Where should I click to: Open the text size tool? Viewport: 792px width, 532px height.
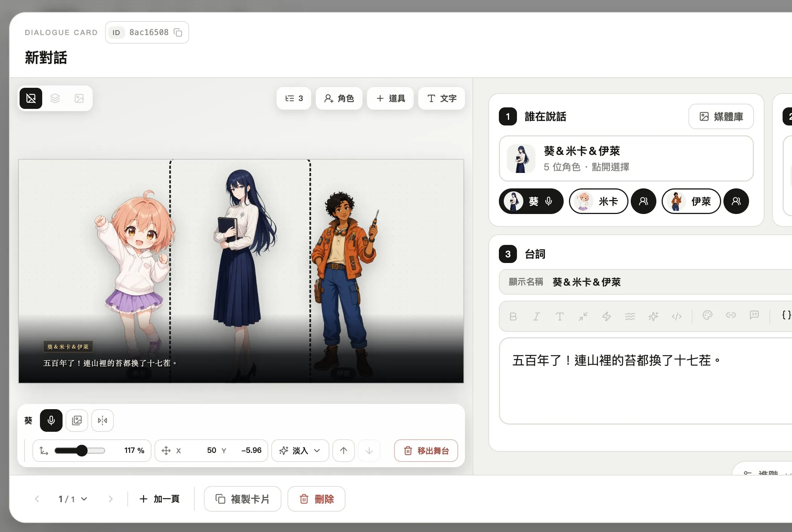coord(560,316)
